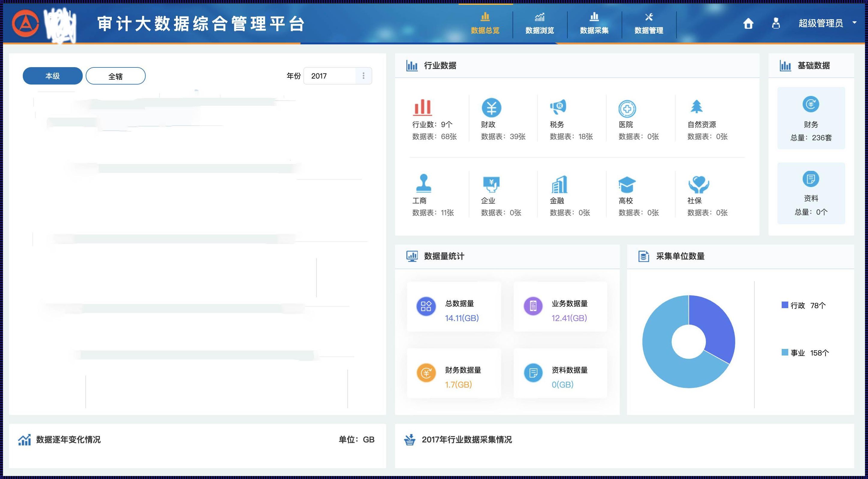Click the 企业 icon

491,184
